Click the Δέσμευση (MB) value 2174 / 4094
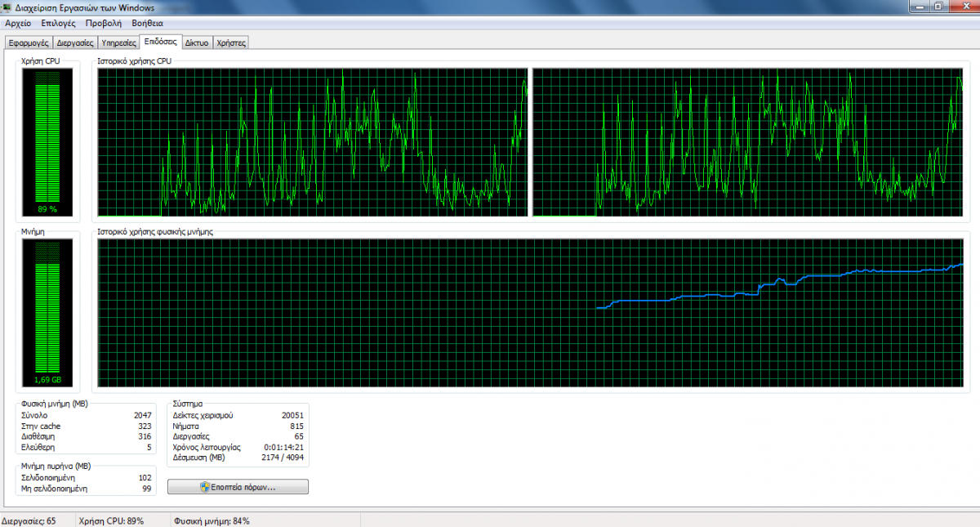The height and width of the screenshot is (527, 980). [x=283, y=458]
